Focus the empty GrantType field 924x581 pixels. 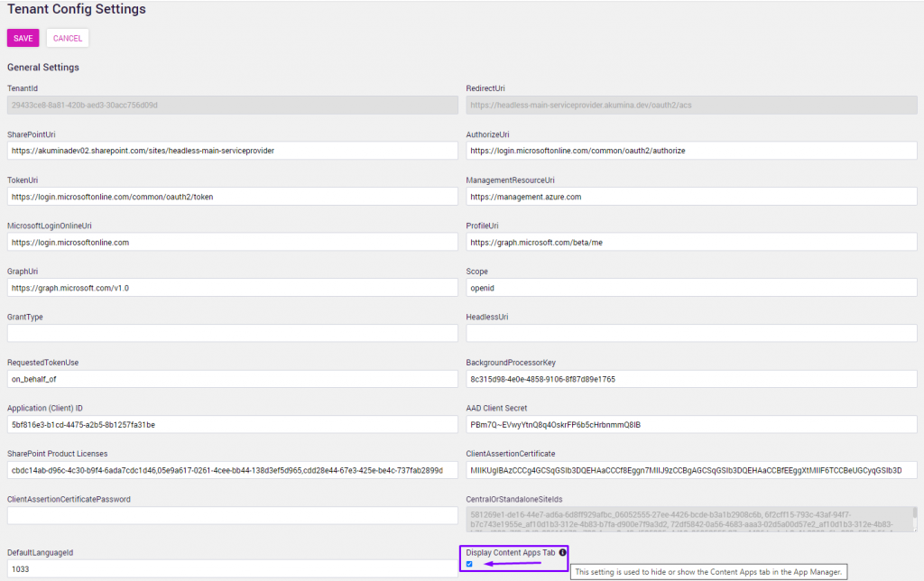(232, 333)
